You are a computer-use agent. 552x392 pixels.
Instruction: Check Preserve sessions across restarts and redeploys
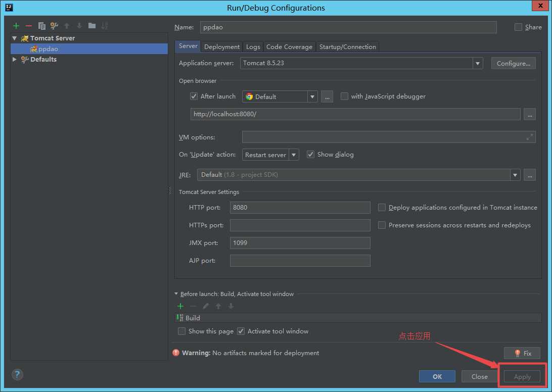(382, 225)
